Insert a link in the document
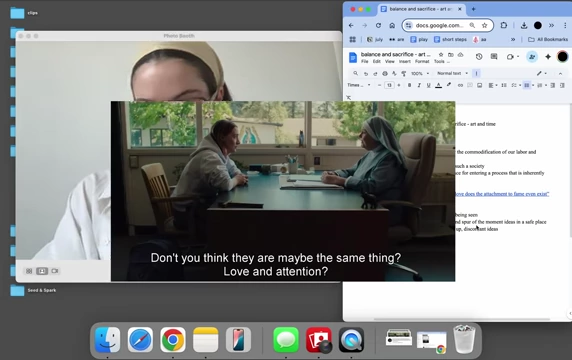Viewport: 572px width, 360px height. point(460,85)
